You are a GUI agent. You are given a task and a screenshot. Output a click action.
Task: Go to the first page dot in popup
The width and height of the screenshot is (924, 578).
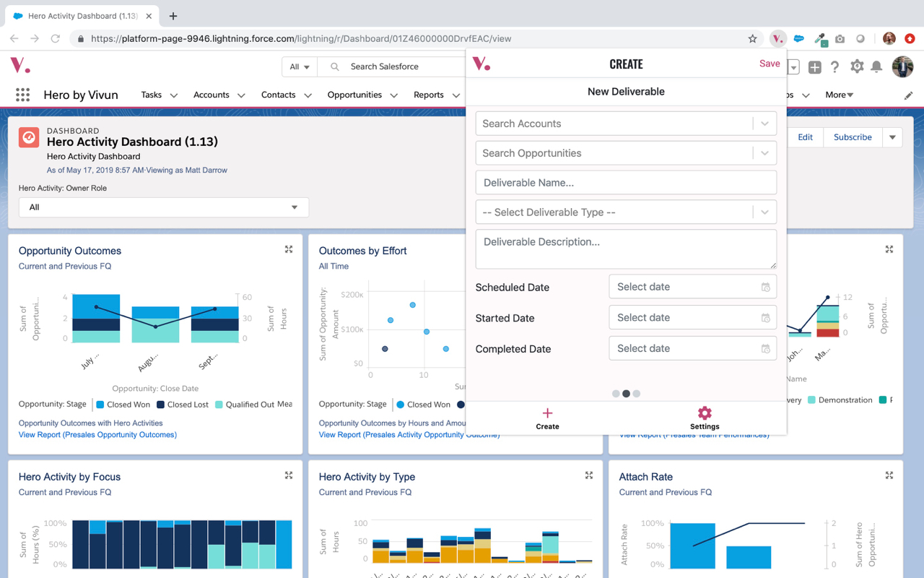point(616,394)
